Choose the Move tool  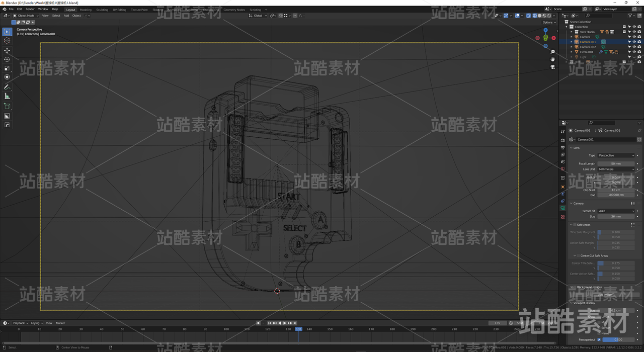pyautogui.click(x=7, y=50)
